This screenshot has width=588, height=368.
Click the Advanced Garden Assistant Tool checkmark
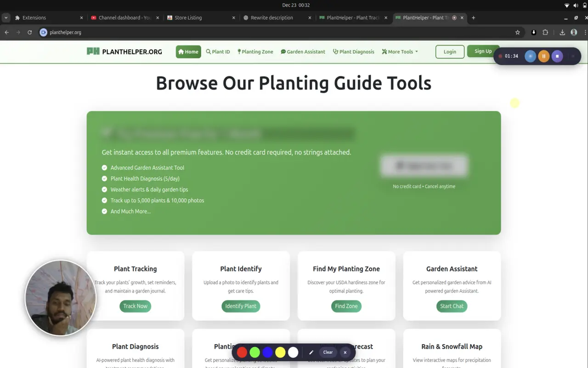pos(104,168)
